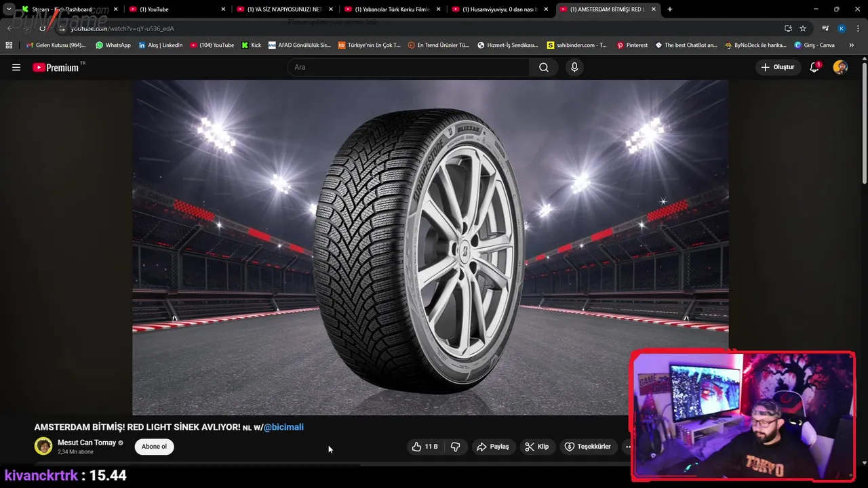Click the Oluştur create button
868x488 pixels.
point(777,67)
